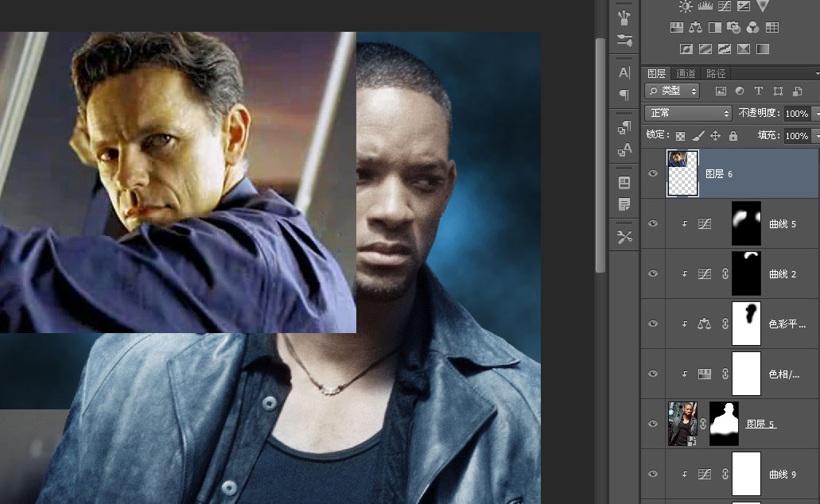Screen dimensions: 820x504
Task: Add an Exposure adjustment layer
Action: (743, 6)
